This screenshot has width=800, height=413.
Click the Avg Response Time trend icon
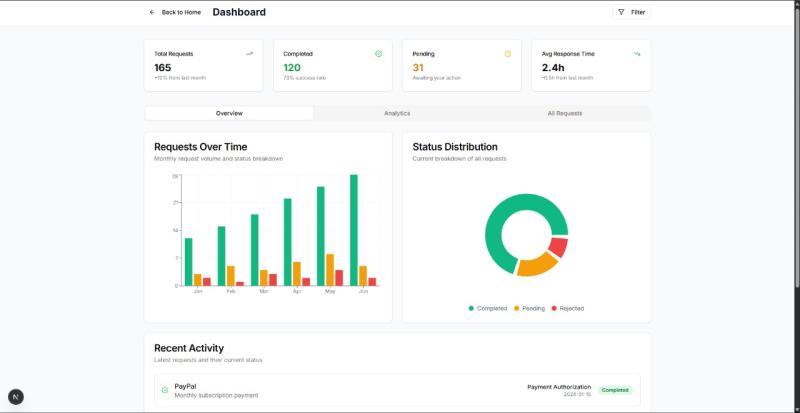(x=636, y=53)
